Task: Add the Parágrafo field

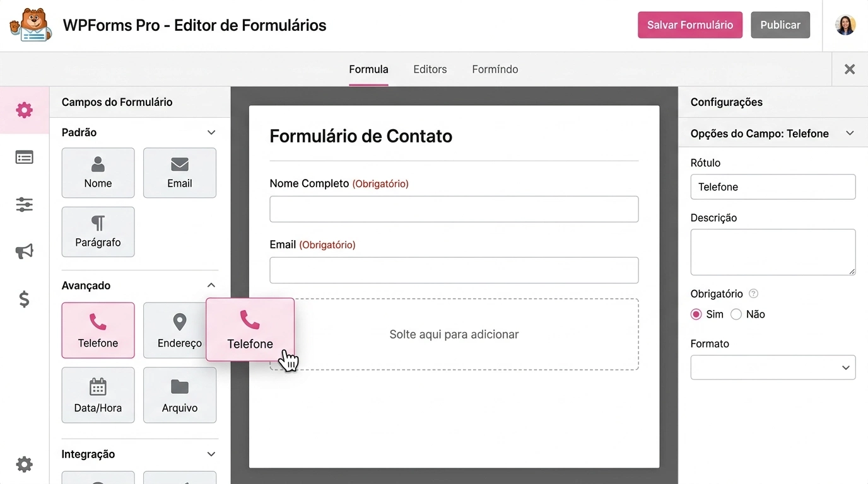Action: coord(98,232)
